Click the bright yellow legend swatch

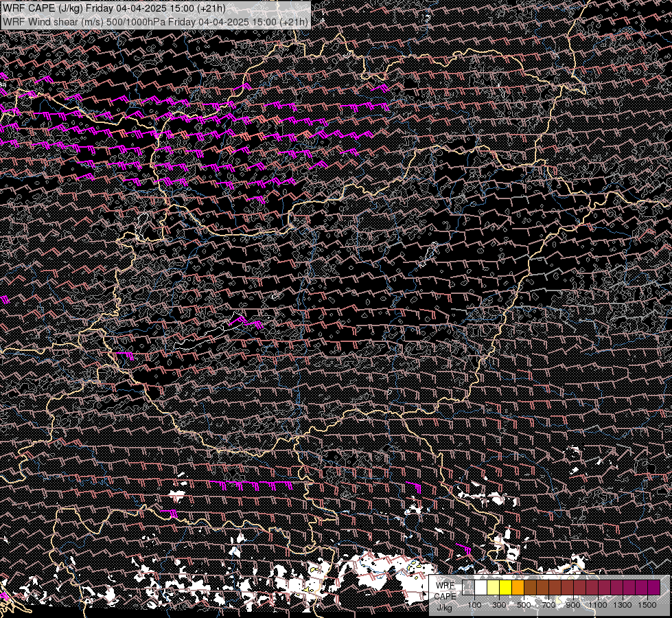click(505, 588)
